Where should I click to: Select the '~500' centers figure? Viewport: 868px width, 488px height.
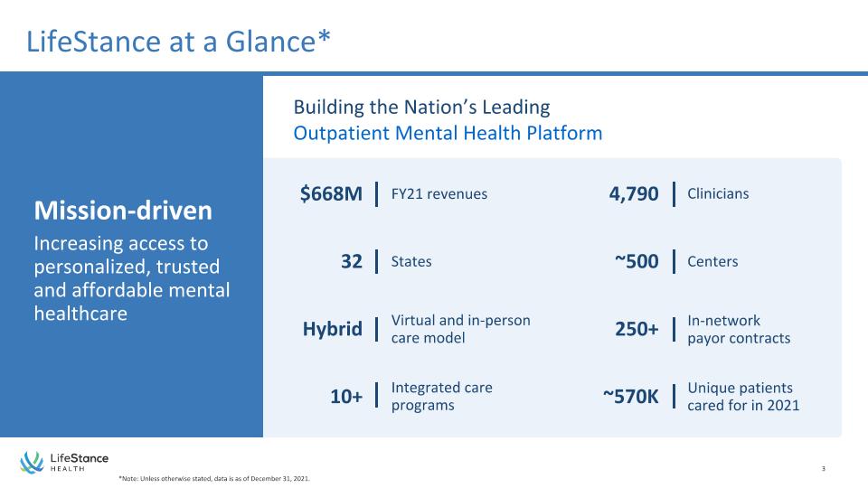coord(637,261)
